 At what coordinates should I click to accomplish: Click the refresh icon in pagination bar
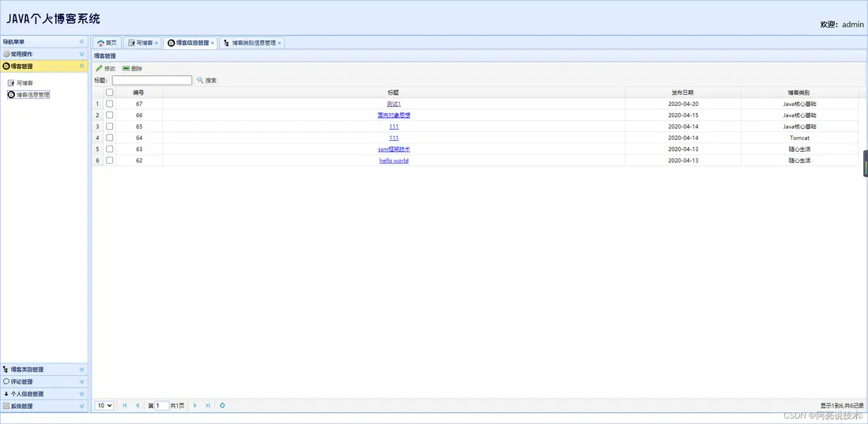pyautogui.click(x=223, y=406)
